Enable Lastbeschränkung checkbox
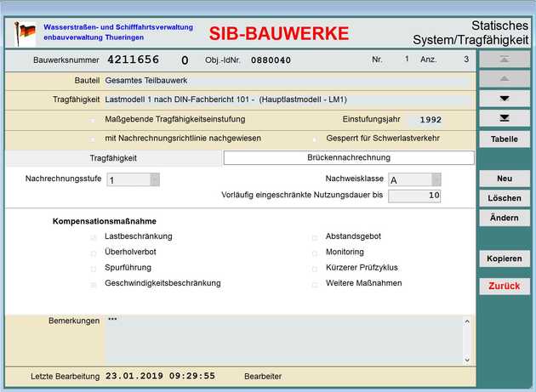The height and width of the screenshot is (392, 536). tap(93, 237)
